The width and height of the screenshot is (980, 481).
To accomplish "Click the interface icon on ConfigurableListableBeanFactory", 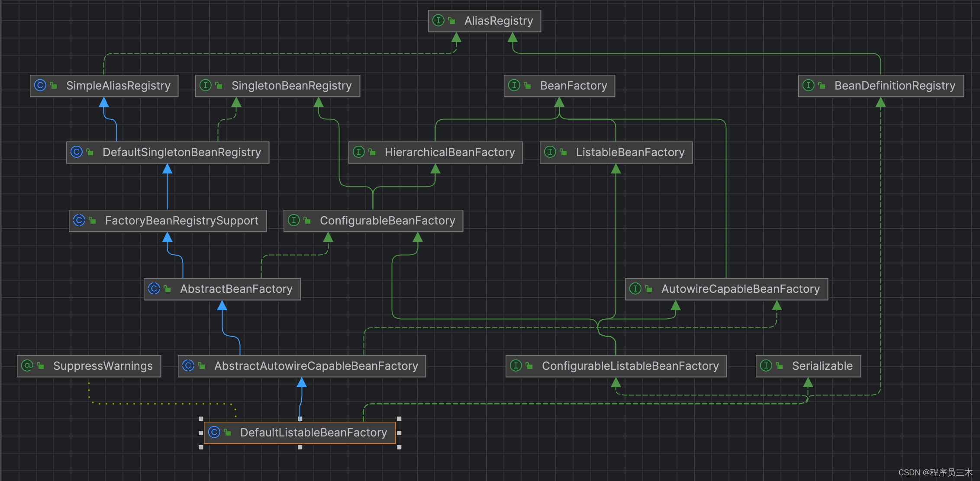I will click(x=516, y=366).
